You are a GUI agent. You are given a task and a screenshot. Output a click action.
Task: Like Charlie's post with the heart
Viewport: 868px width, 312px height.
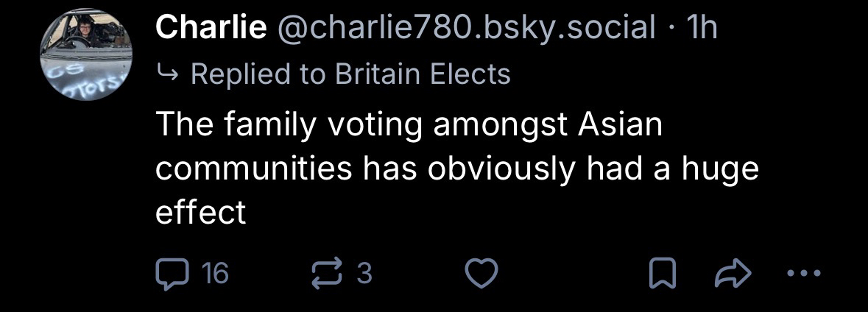pyautogui.click(x=483, y=274)
